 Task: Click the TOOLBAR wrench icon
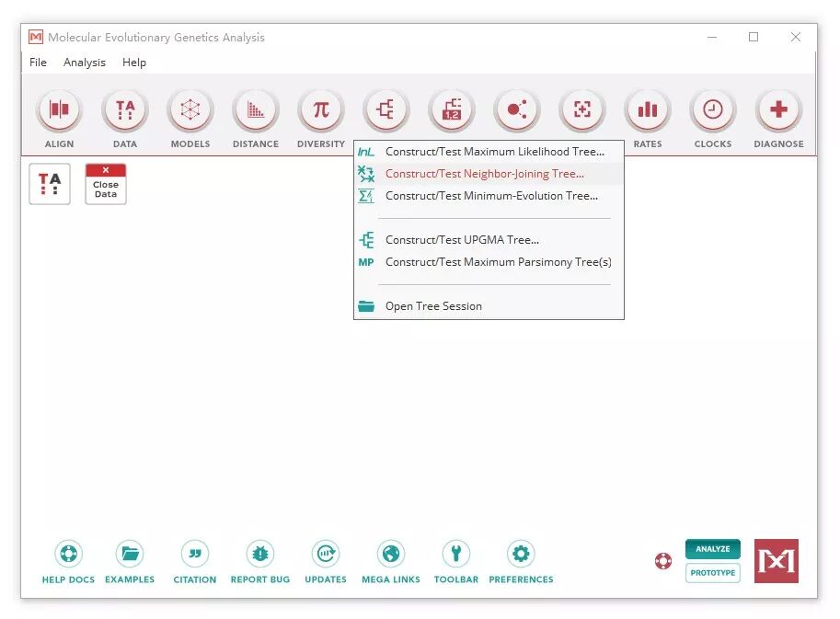coord(456,554)
